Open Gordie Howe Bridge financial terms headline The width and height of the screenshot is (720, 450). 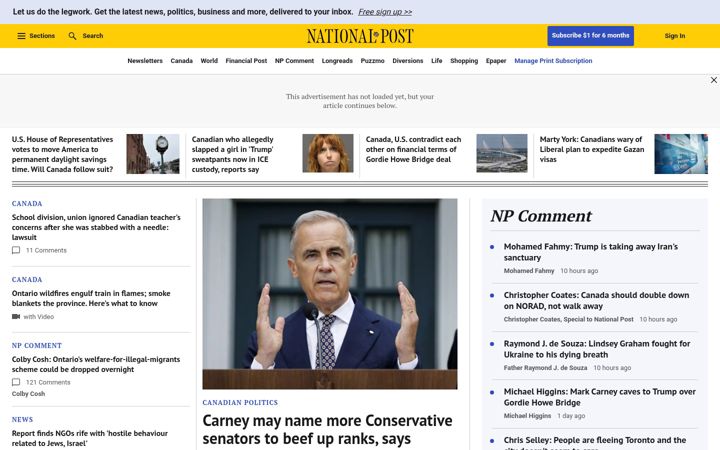413,149
